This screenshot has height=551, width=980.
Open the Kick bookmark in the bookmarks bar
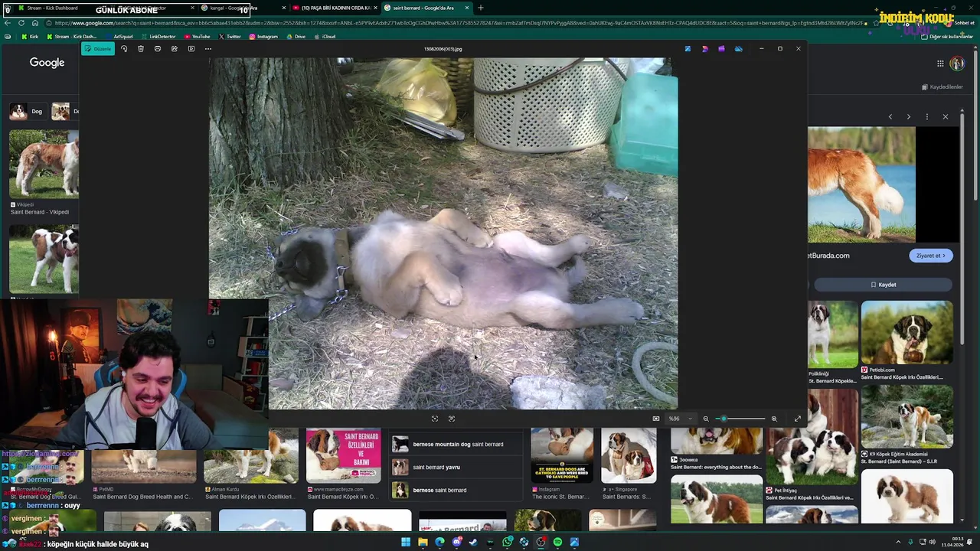(30, 37)
